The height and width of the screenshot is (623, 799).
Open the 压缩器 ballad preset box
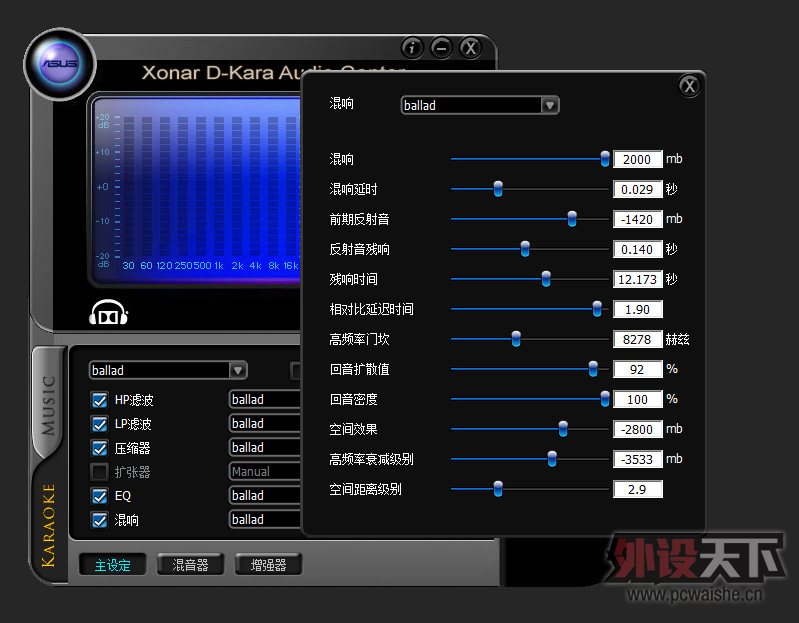pos(265,447)
